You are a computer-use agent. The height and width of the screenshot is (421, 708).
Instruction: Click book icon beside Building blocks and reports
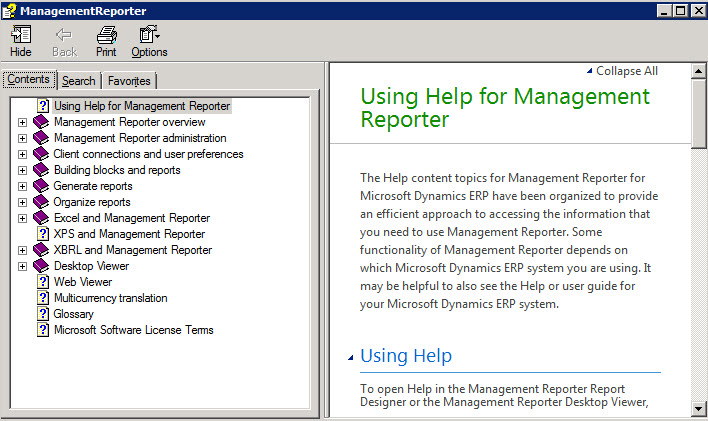[x=41, y=170]
